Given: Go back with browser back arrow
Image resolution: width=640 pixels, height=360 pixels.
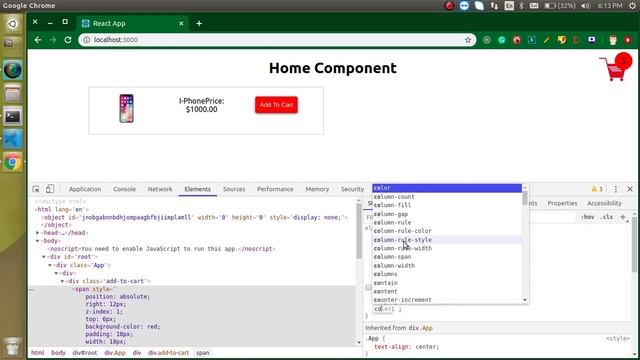Looking at the screenshot, I should click(38, 40).
